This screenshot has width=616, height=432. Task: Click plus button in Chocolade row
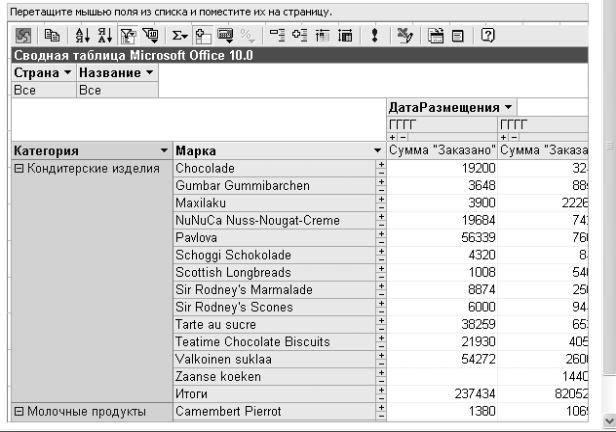(381, 164)
